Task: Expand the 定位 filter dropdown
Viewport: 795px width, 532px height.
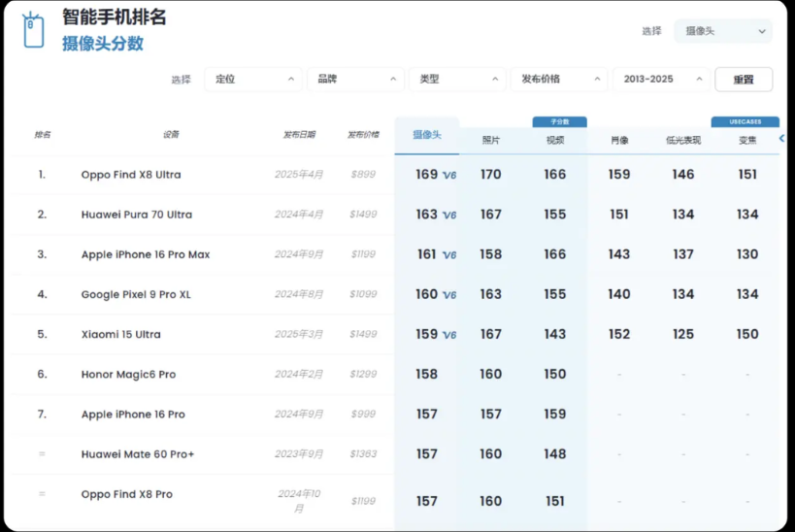Action: [253, 79]
